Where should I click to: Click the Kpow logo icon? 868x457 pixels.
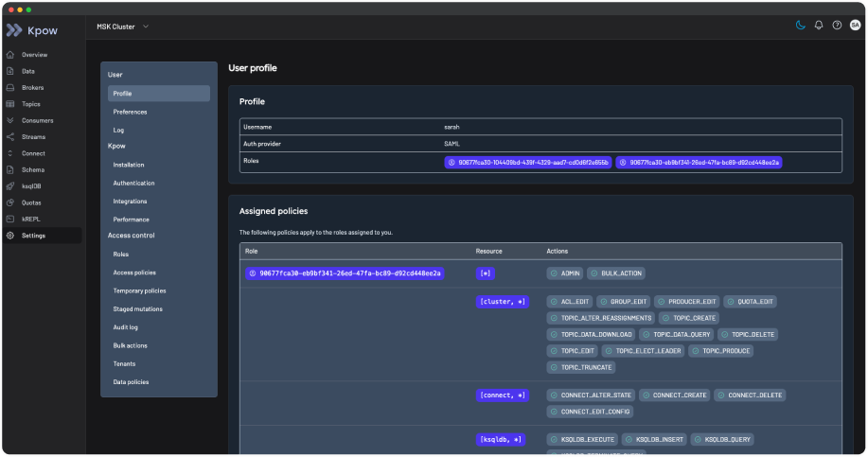click(x=14, y=30)
